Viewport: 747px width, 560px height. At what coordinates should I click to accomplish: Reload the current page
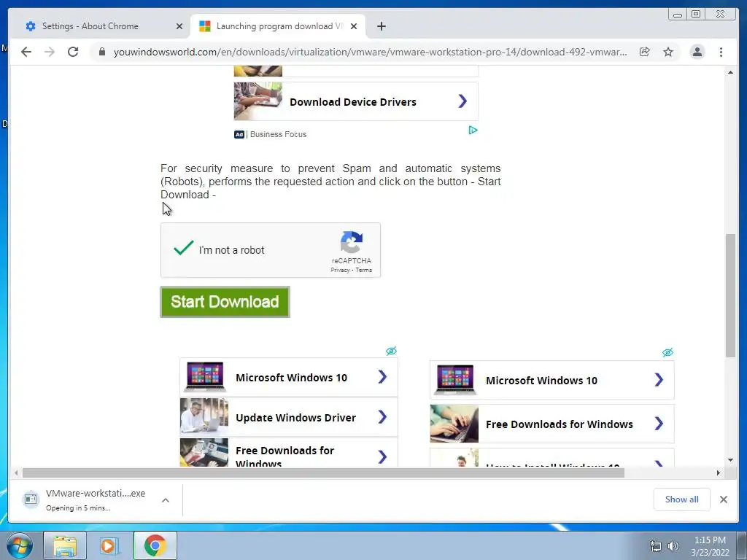click(73, 52)
